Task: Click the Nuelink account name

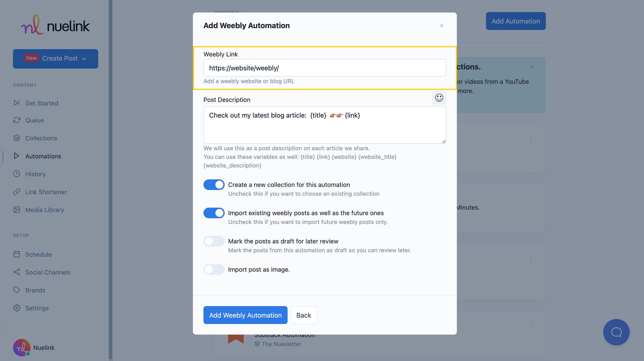Action: click(44, 347)
